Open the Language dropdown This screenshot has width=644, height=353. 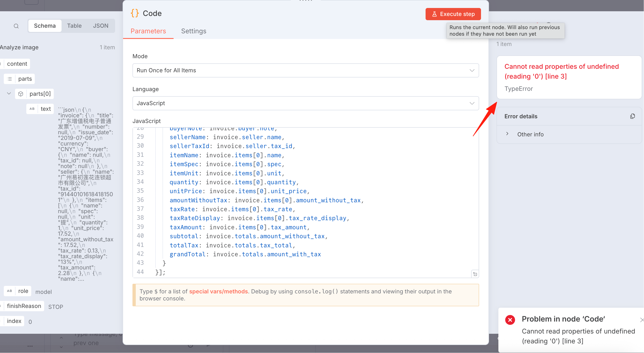(x=306, y=103)
